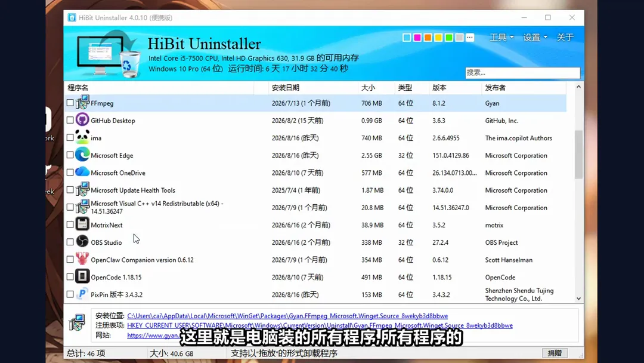Pick the magenta theme swatch

pos(417,38)
